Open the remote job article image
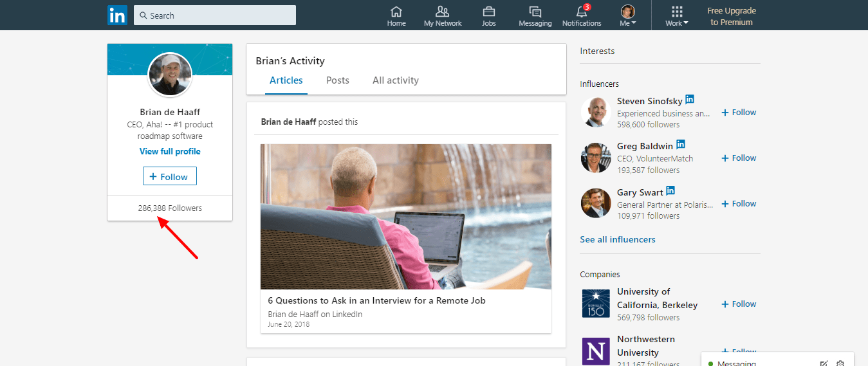The width and height of the screenshot is (868, 366). click(x=406, y=217)
